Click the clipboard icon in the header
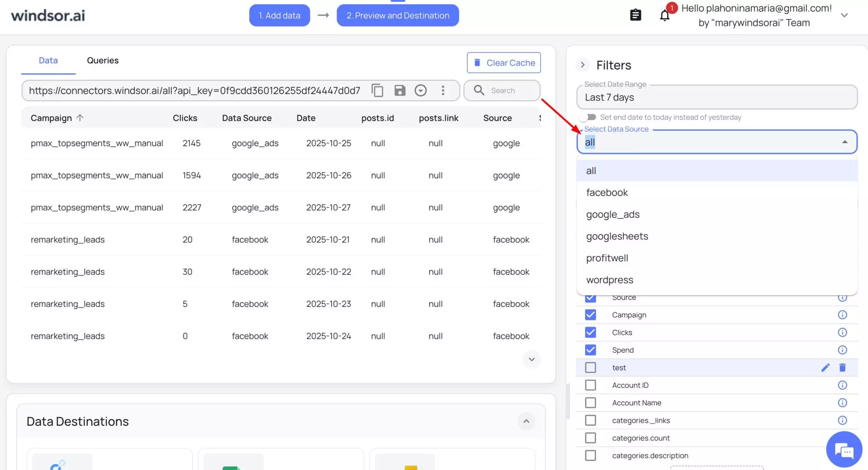Screen dimensions: 868x470 (635, 15)
